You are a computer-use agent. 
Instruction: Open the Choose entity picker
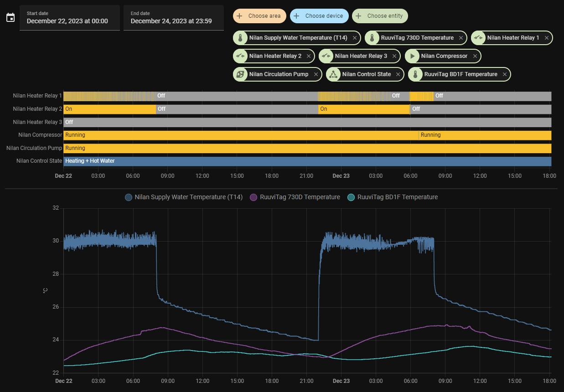(380, 16)
